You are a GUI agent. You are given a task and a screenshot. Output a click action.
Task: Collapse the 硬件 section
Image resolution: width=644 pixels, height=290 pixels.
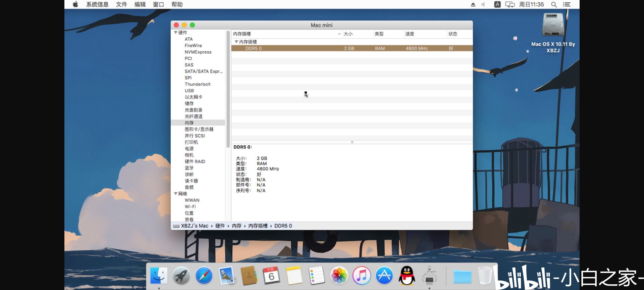tap(175, 33)
